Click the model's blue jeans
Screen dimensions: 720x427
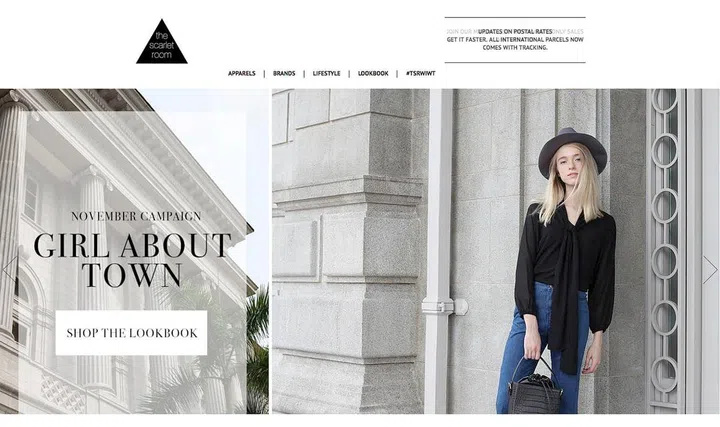(x=542, y=349)
